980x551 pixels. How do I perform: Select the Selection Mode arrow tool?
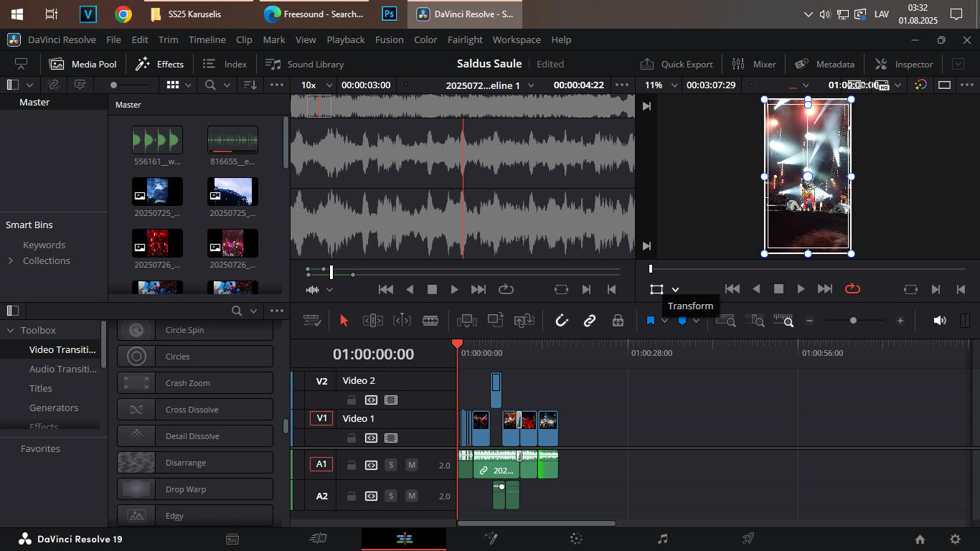pyautogui.click(x=344, y=321)
